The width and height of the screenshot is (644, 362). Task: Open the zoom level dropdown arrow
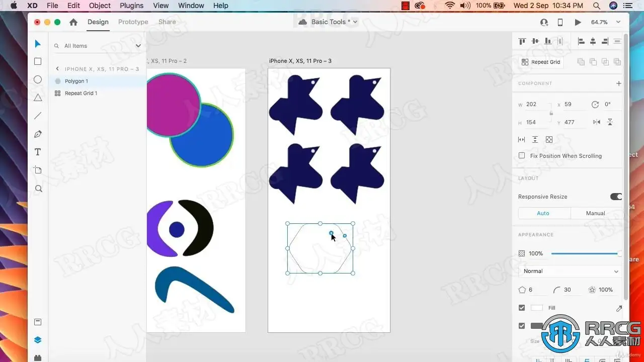coord(618,22)
